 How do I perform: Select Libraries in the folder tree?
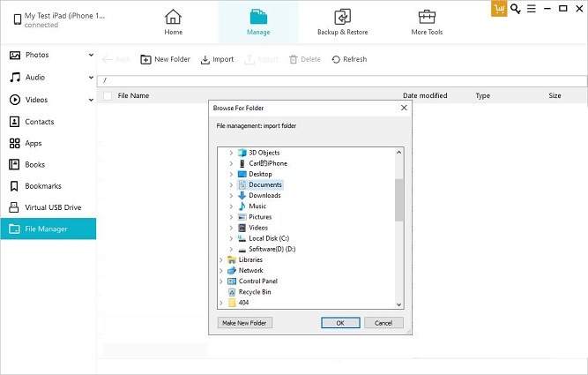click(250, 259)
